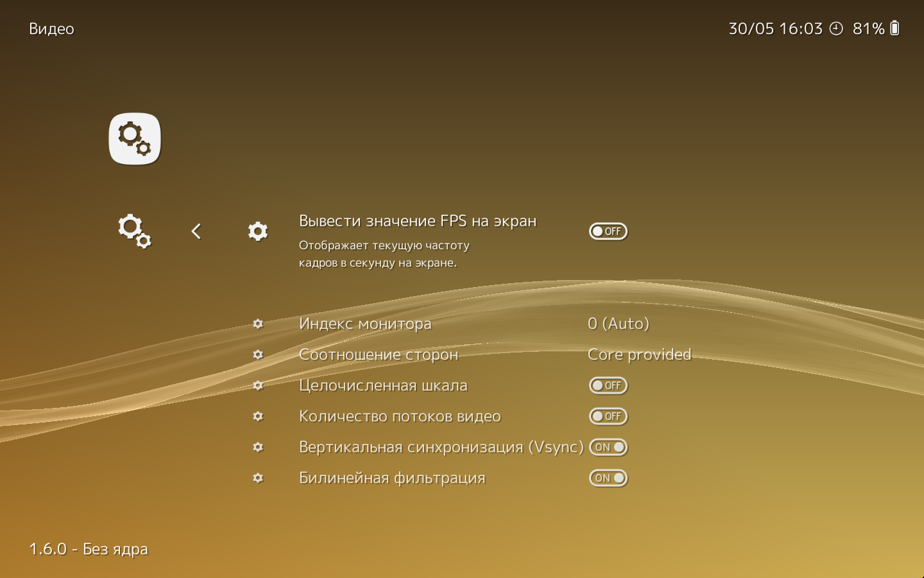Viewport: 924px width, 578px height.
Task: Toggle the Количество потоков видео switch
Action: (x=608, y=416)
